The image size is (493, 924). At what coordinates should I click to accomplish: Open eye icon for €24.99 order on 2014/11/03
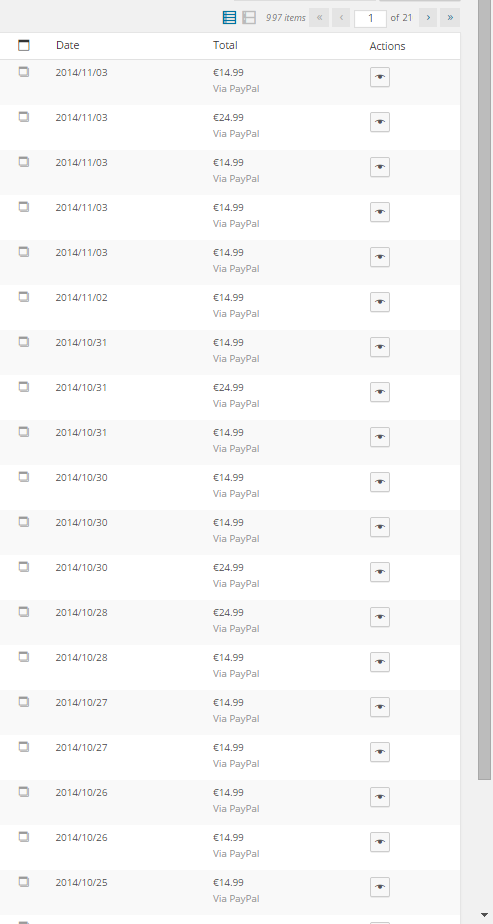point(380,123)
